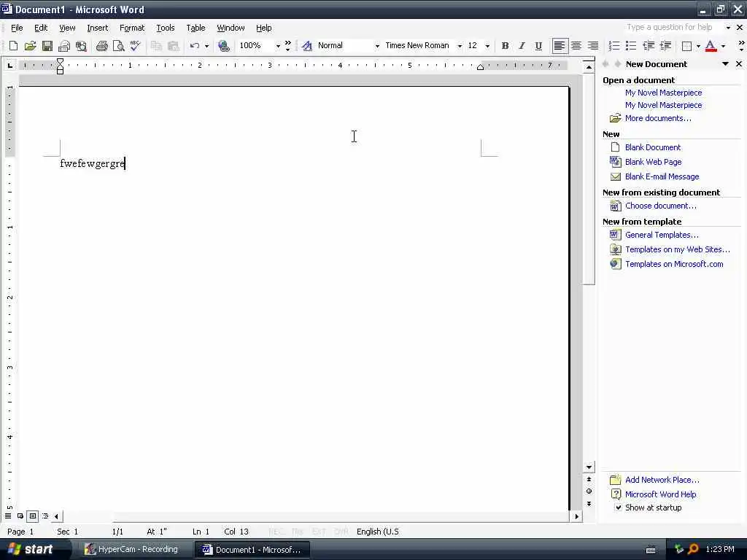Toggle the bulleted list

pyautogui.click(x=631, y=46)
